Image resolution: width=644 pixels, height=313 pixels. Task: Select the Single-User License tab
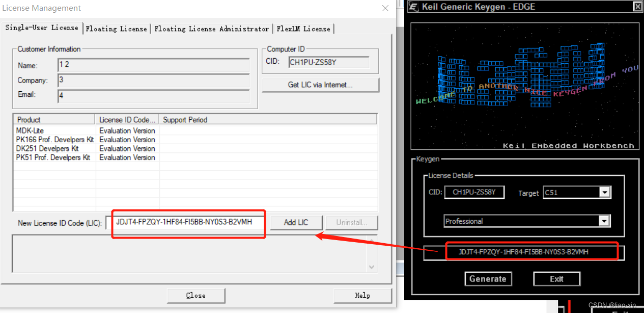pyautogui.click(x=42, y=28)
